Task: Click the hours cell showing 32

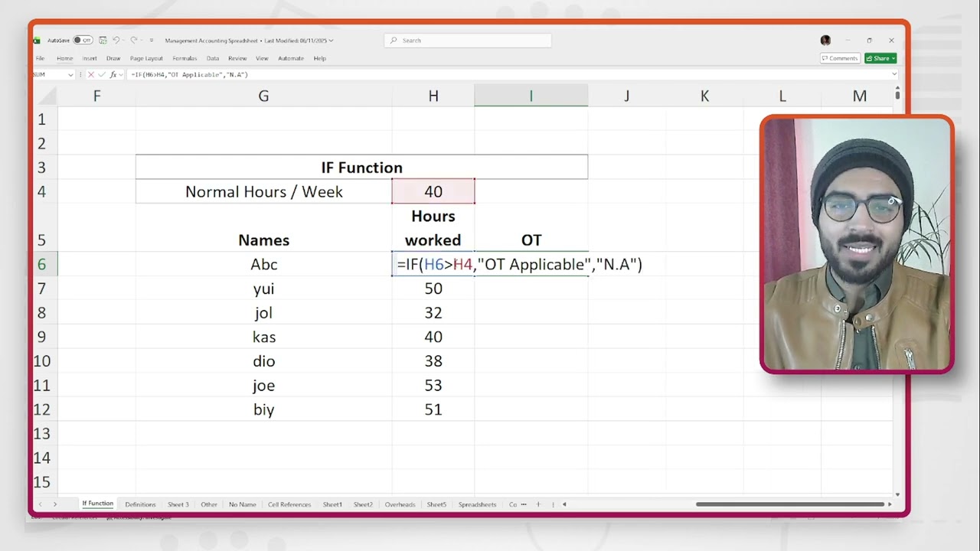Action: (x=433, y=312)
